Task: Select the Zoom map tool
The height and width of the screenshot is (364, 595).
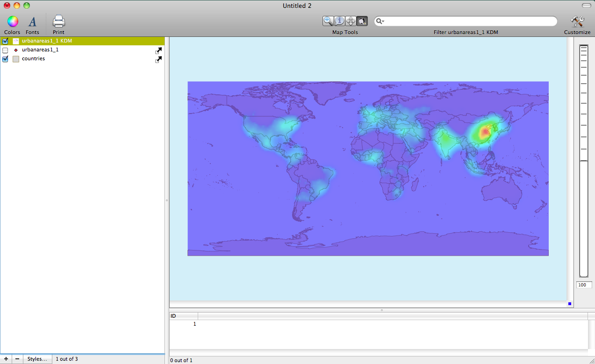Action: click(328, 21)
